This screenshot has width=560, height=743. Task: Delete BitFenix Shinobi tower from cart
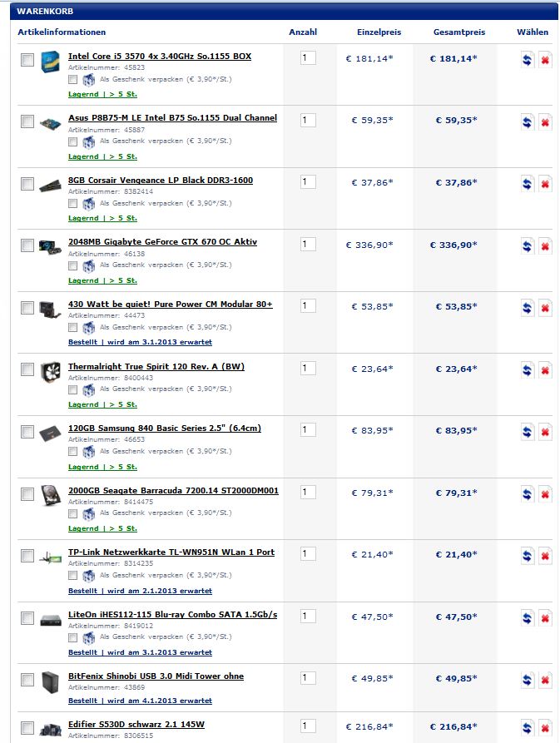(x=545, y=680)
